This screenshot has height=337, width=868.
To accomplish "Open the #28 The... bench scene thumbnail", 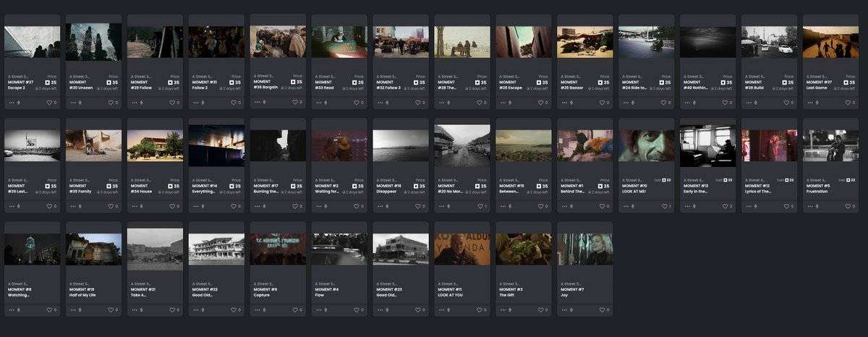I will coord(462,42).
